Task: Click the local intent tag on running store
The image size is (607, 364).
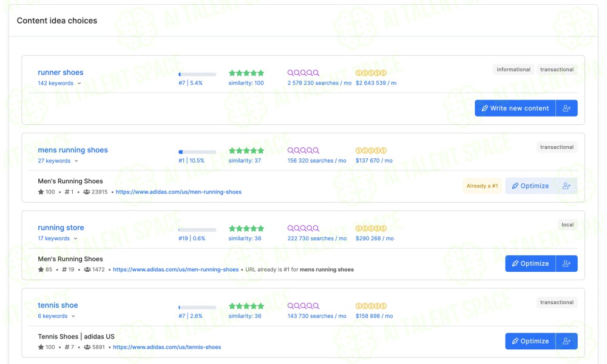Action: pyautogui.click(x=568, y=224)
